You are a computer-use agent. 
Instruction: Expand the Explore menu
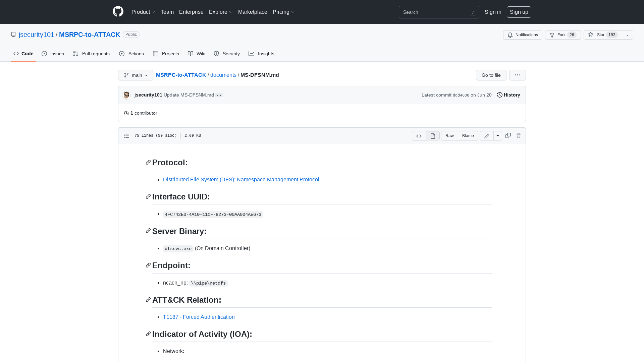tap(221, 12)
